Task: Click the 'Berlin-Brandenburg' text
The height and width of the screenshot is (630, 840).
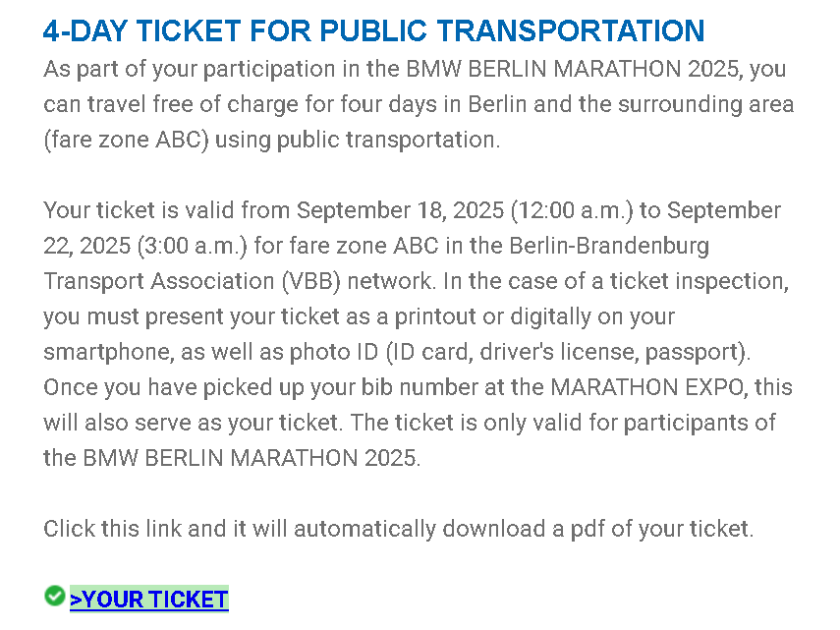Action: tap(608, 246)
